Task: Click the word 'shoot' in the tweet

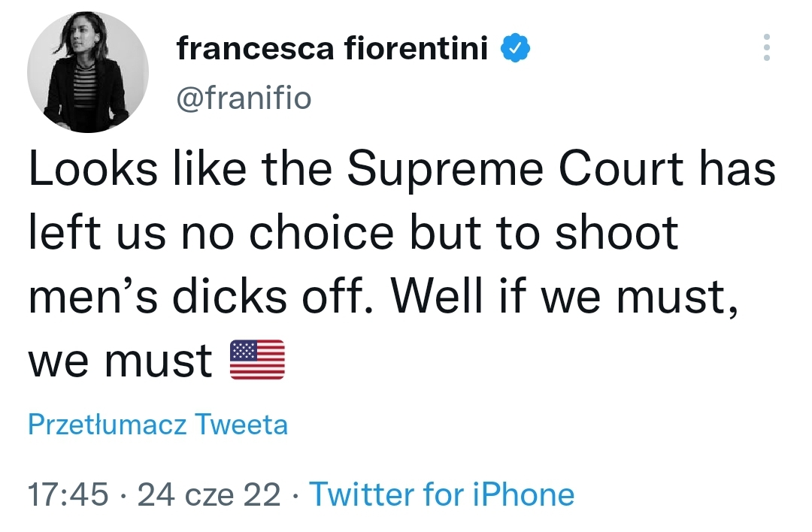Action: (x=617, y=233)
